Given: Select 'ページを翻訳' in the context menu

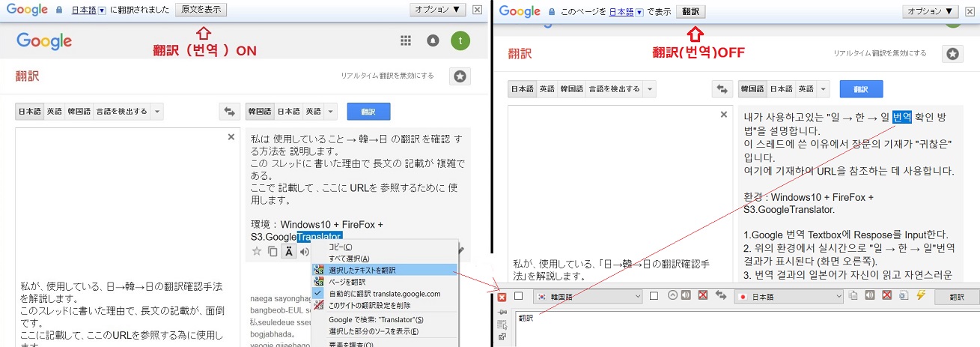Looking at the screenshot, I should 347,282.
